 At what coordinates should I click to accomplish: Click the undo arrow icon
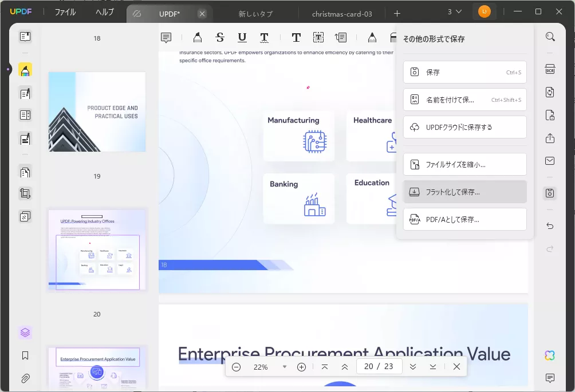(x=550, y=225)
